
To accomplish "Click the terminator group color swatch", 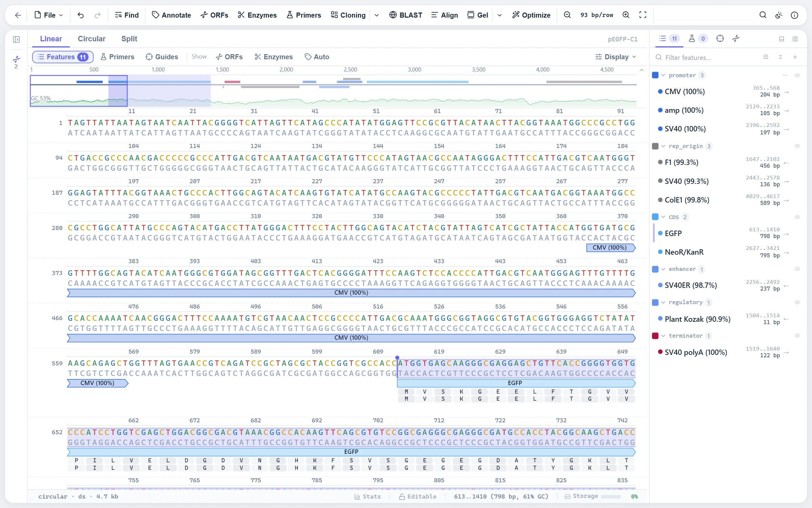I will coord(655,336).
